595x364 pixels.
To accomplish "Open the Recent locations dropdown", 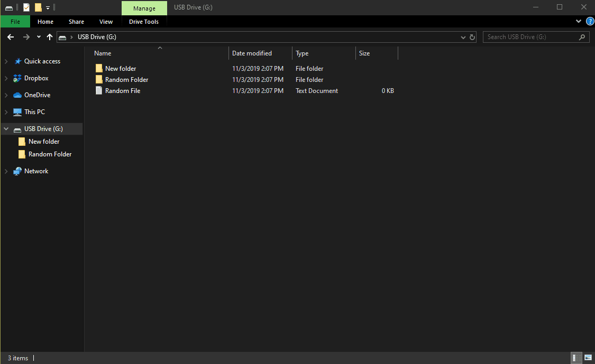I will click(39, 37).
